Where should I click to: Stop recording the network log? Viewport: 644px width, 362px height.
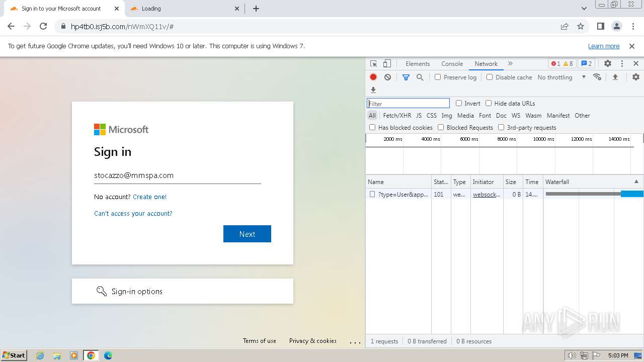373,77
